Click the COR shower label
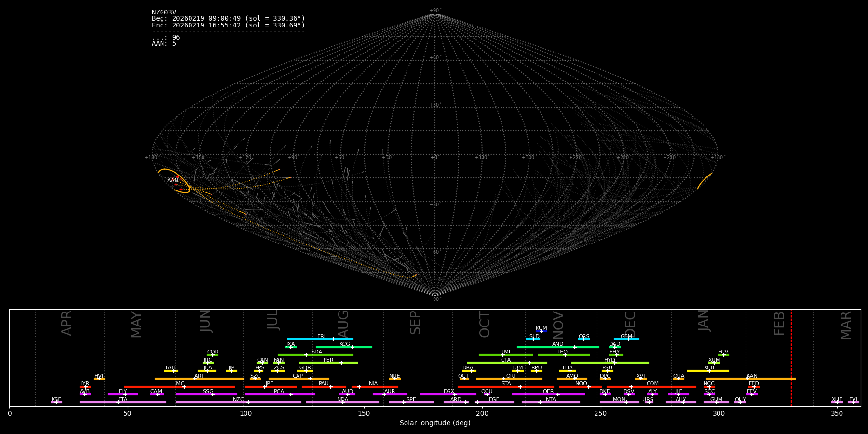 coord(213,352)
